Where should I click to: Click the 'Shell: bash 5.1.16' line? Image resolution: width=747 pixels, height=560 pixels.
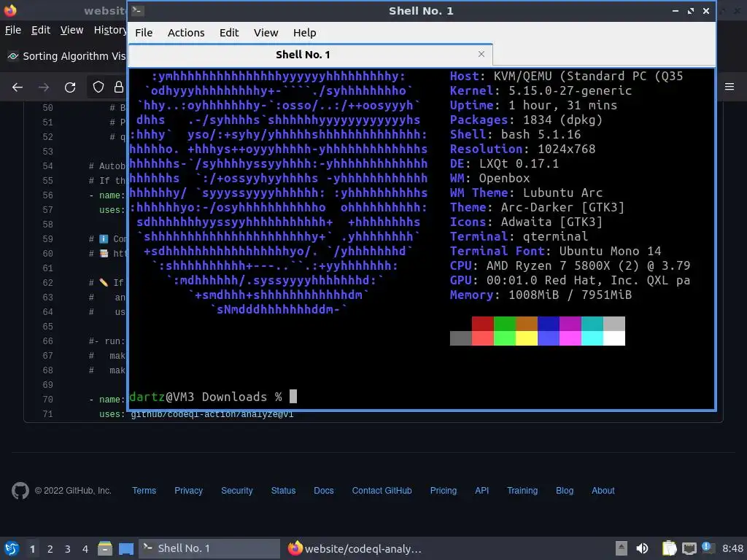coord(515,135)
